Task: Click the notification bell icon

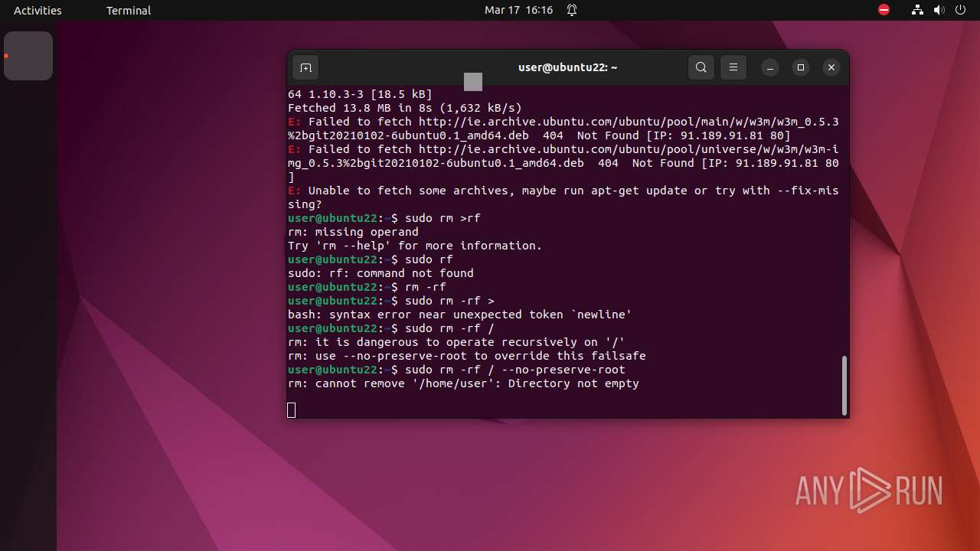Action: tap(572, 10)
